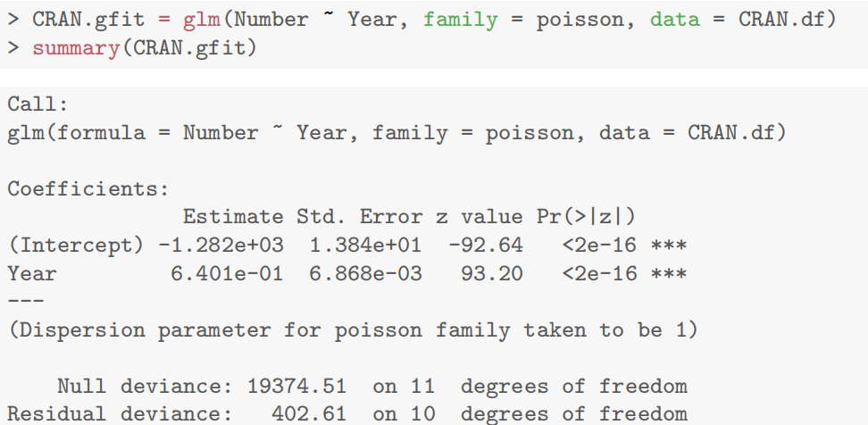The width and height of the screenshot is (868, 425).
Task: Select the Year coefficient row label
Action: click(32, 273)
